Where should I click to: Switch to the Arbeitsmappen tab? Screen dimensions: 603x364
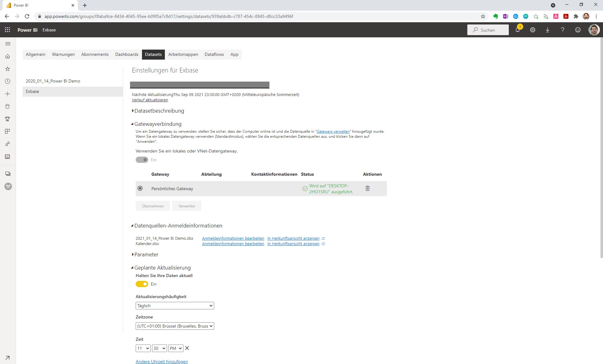(x=183, y=54)
